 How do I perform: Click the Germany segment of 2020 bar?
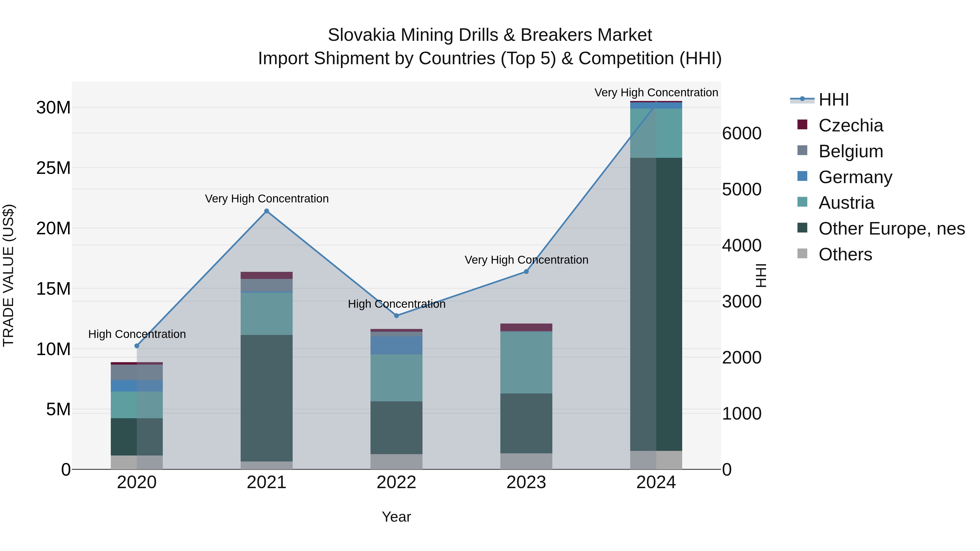(x=137, y=386)
